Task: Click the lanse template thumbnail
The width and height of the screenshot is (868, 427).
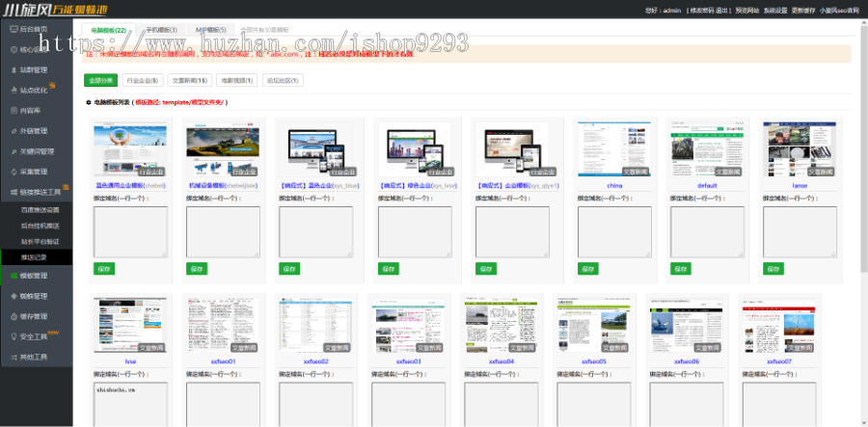Action: (800, 149)
